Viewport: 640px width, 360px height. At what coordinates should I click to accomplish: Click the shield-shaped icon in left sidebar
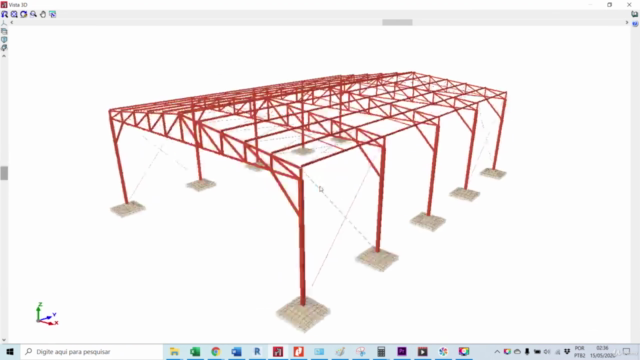(x=4, y=40)
